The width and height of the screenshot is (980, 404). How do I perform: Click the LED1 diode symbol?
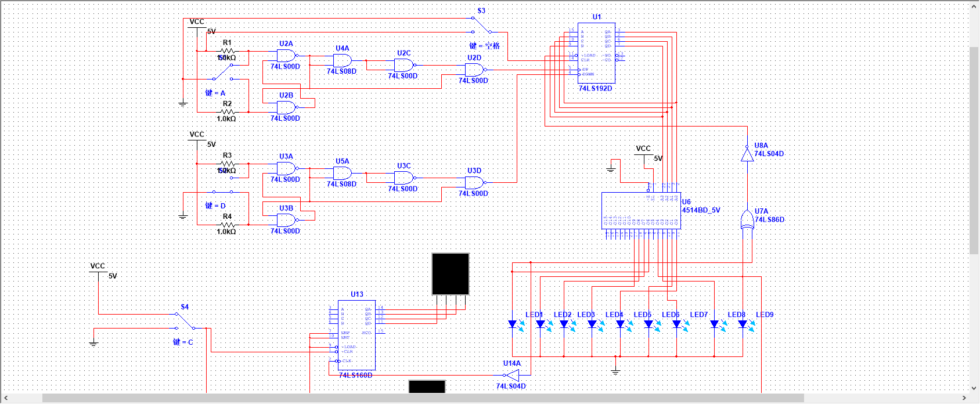click(x=512, y=324)
